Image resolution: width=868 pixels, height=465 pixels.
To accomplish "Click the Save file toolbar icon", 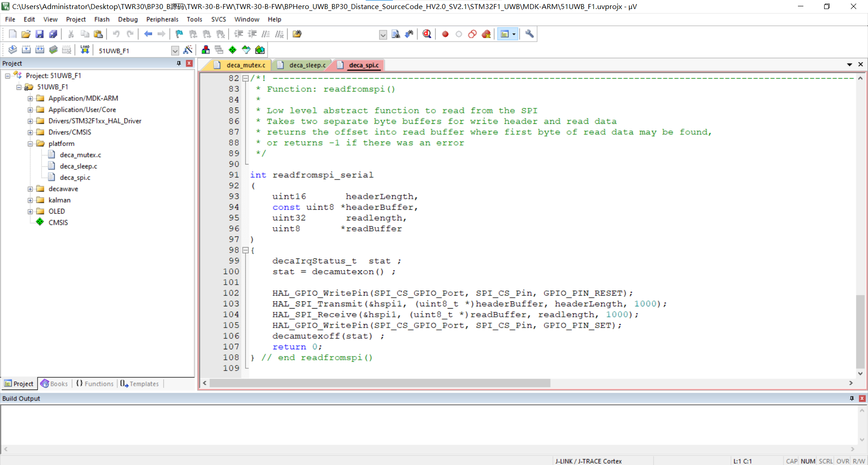I will (x=40, y=34).
